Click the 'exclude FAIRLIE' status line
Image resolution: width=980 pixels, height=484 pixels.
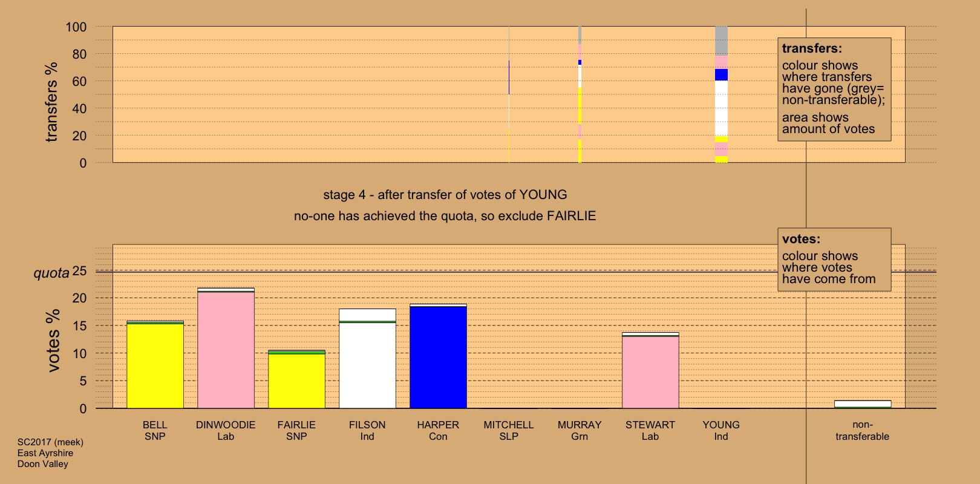point(445,216)
